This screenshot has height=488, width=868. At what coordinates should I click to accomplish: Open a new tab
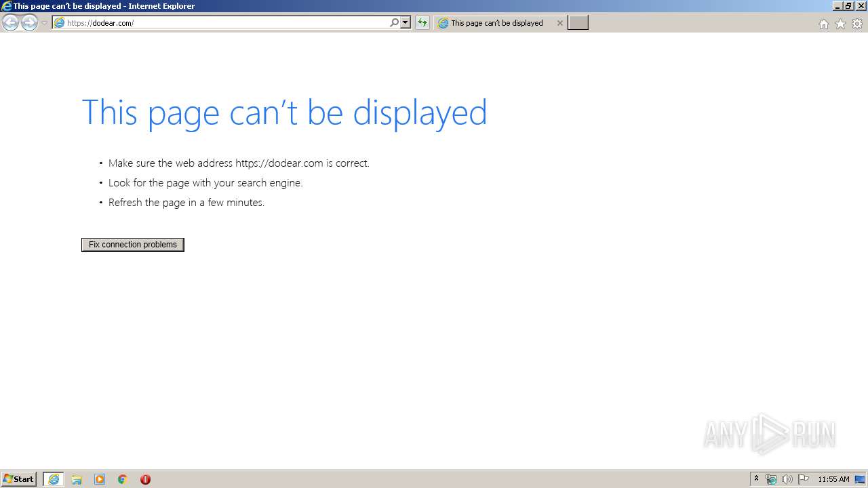coord(578,23)
